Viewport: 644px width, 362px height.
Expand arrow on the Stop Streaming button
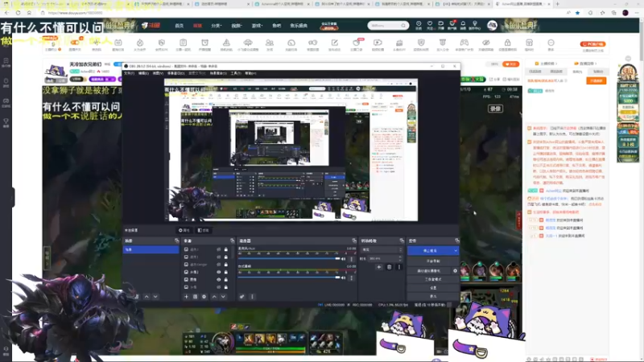coord(456,250)
